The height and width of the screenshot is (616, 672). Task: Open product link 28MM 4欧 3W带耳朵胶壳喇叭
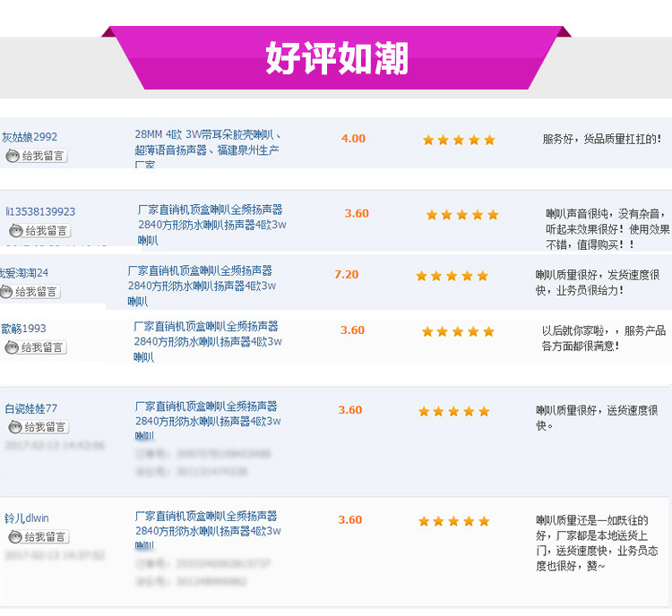tap(208, 149)
